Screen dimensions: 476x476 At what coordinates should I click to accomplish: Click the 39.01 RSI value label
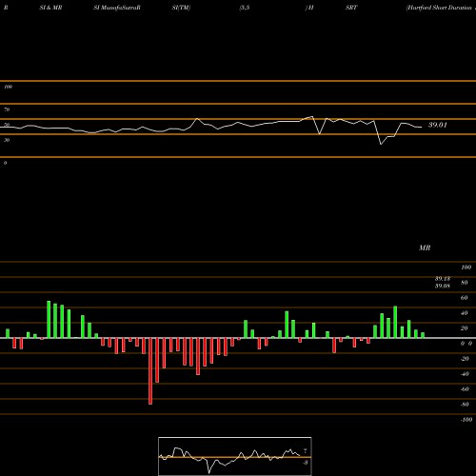pyautogui.click(x=438, y=125)
